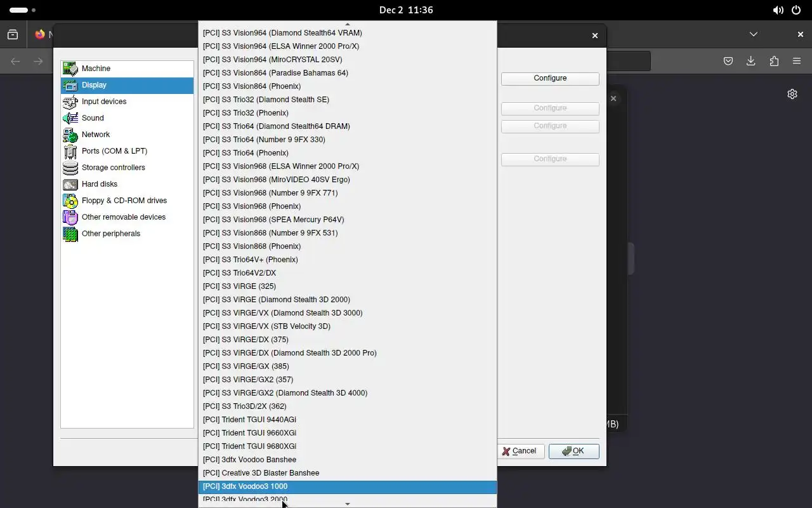Open Firefox view recent browsing icon
The image size is (812, 508).
click(13, 35)
